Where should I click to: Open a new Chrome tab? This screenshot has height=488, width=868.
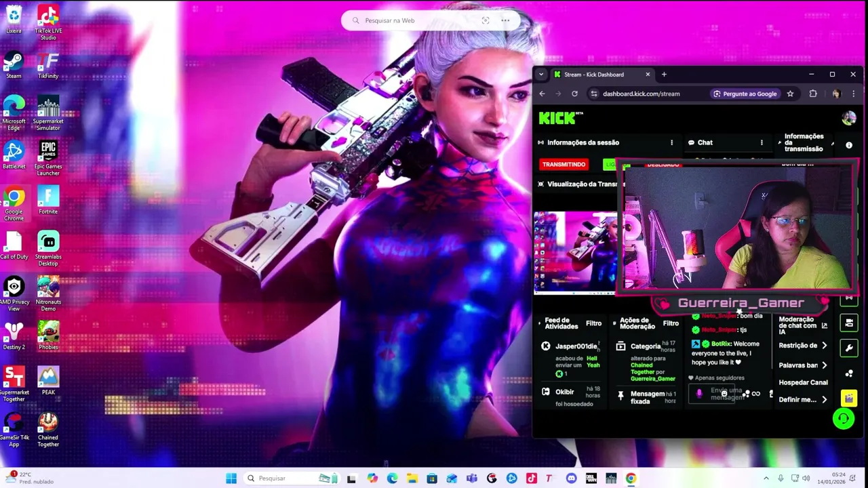664,75
